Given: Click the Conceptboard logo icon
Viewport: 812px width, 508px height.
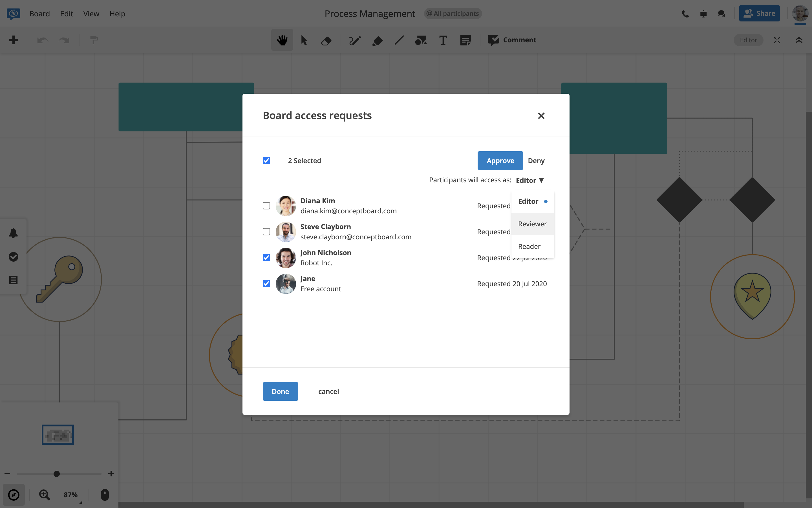Looking at the screenshot, I should pyautogui.click(x=14, y=14).
